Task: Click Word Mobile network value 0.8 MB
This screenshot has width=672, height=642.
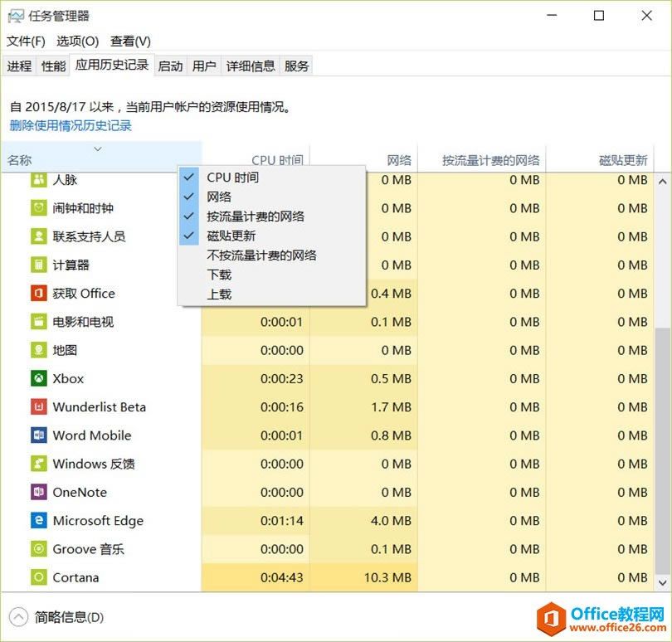Action: (x=391, y=435)
